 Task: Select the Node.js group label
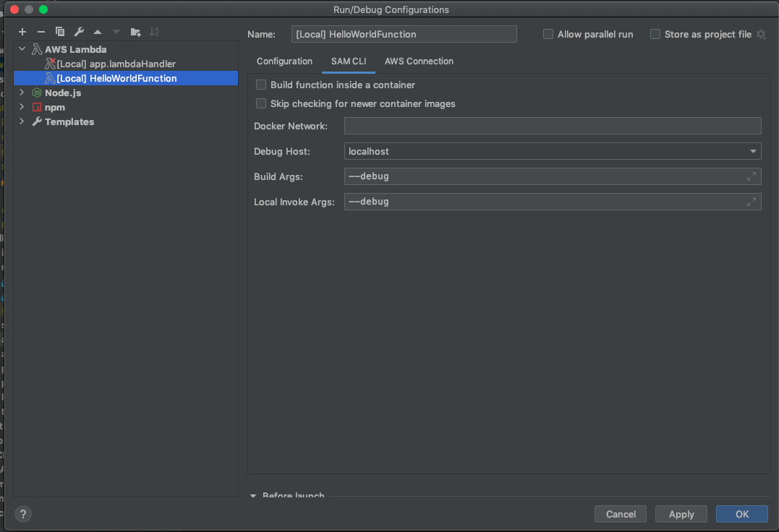tap(63, 93)
